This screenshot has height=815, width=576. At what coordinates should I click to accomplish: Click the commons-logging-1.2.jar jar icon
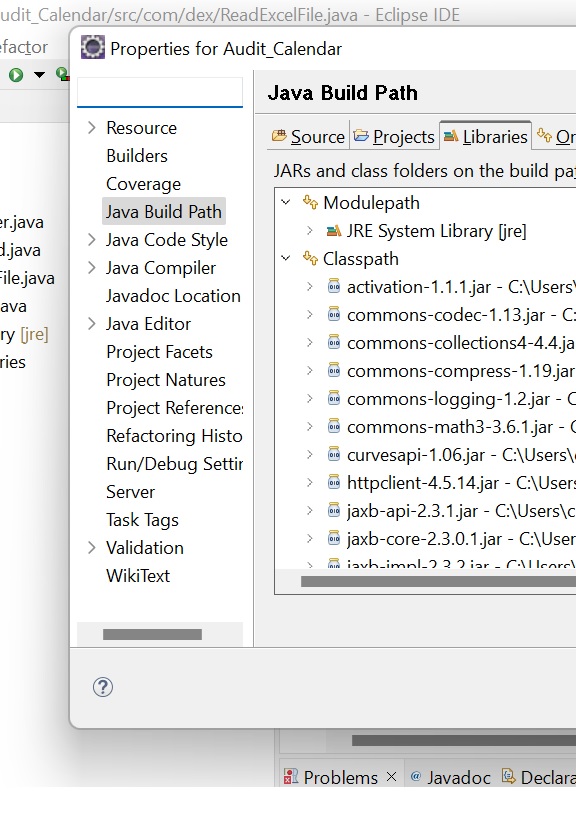(x=334, y=399)
